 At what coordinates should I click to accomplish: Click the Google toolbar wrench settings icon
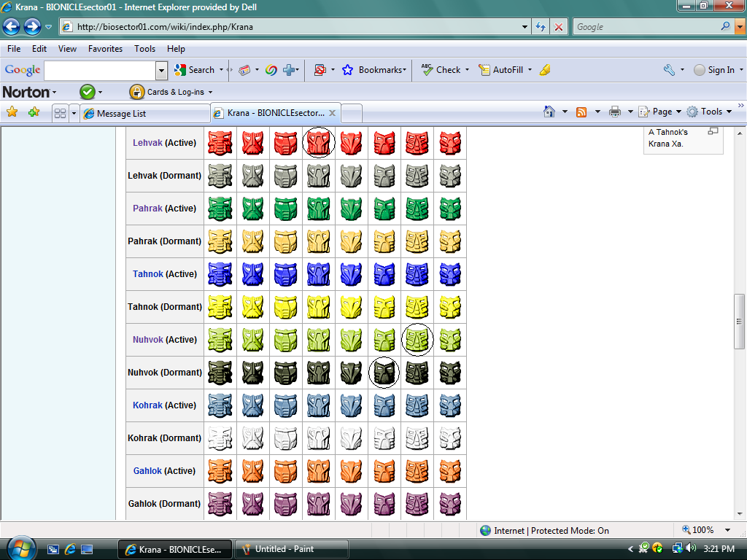[669, 70]
